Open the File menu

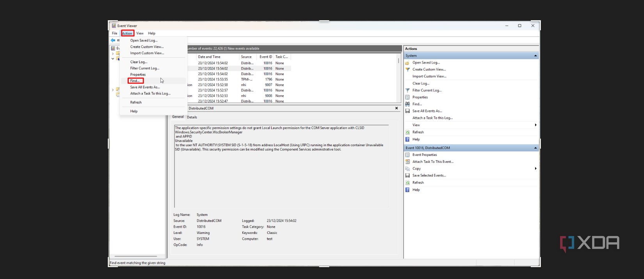coord(115,33)
